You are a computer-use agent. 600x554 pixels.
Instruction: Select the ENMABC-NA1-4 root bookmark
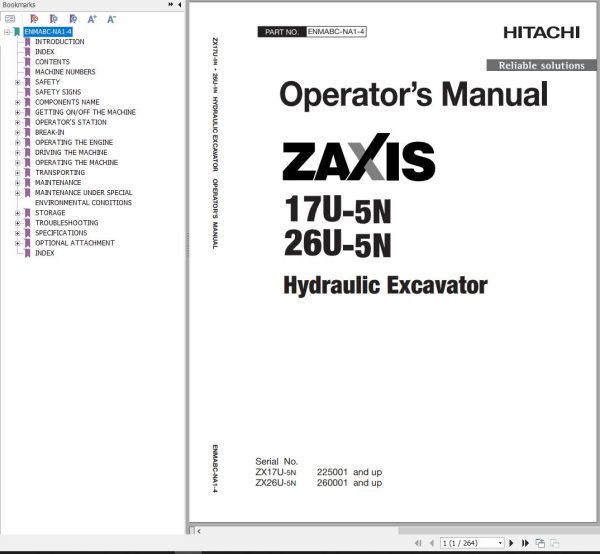(x=48, y=32)
